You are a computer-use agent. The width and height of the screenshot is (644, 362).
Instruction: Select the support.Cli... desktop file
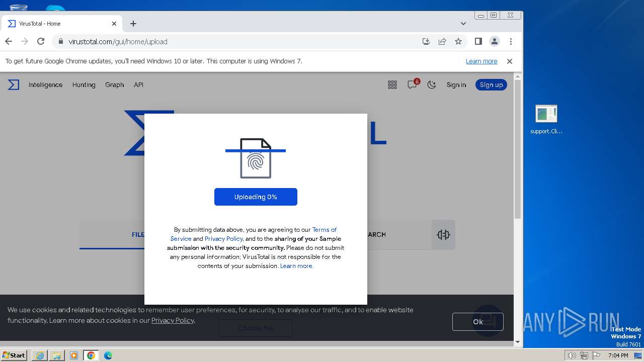pyautogui.click(x=546, y=120)
